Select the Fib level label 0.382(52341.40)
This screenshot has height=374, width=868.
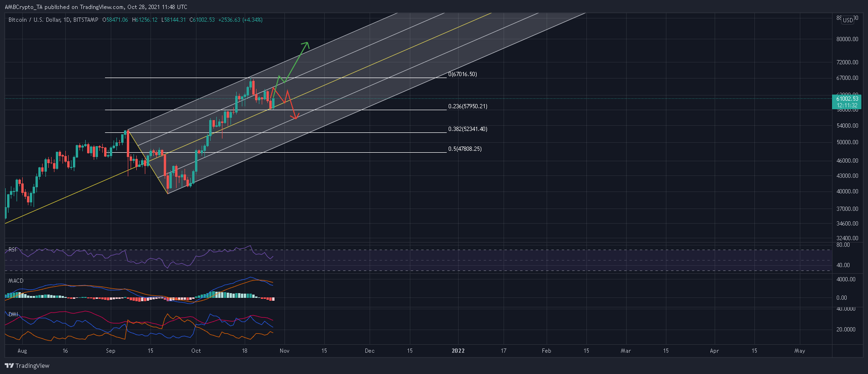click(x=468, y=129)
